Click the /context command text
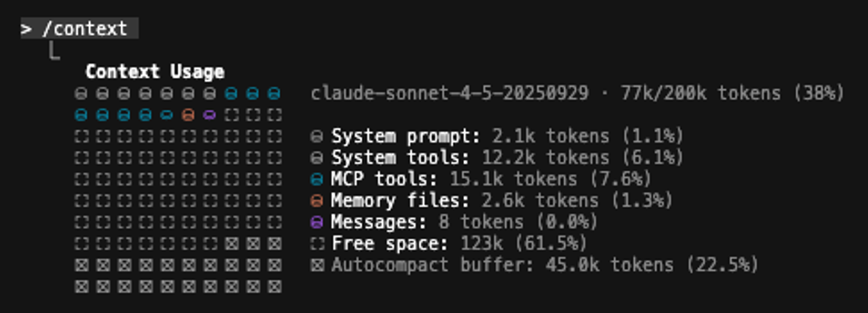The width and height of the screenshot is (868, 313). (84, 29)
